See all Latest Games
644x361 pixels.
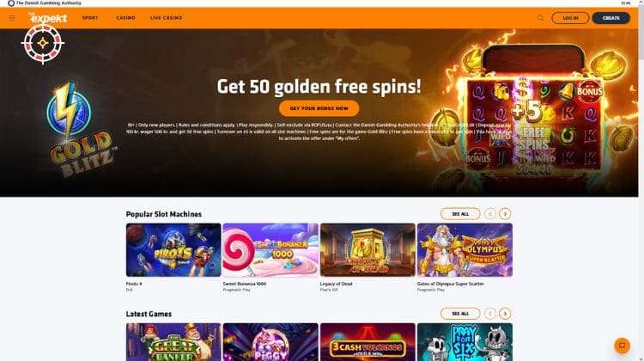coord(460,314)
